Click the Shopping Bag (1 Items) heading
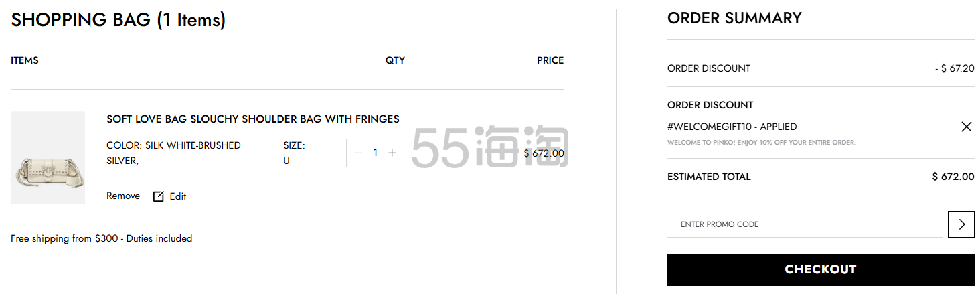Viewport: 980px width, 294px height. 118,20
